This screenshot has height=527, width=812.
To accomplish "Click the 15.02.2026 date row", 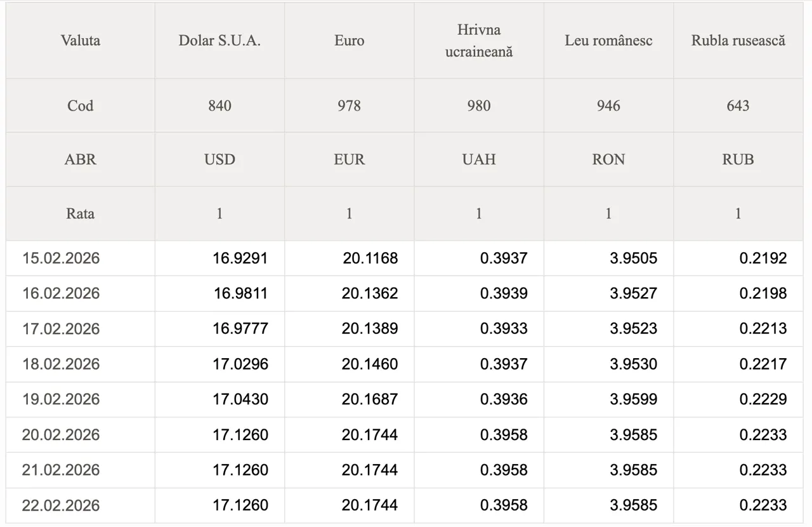I will (x=61, y=258).
